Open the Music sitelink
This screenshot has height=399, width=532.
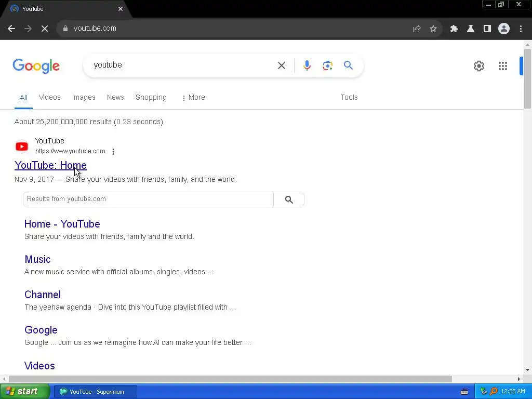37,259
